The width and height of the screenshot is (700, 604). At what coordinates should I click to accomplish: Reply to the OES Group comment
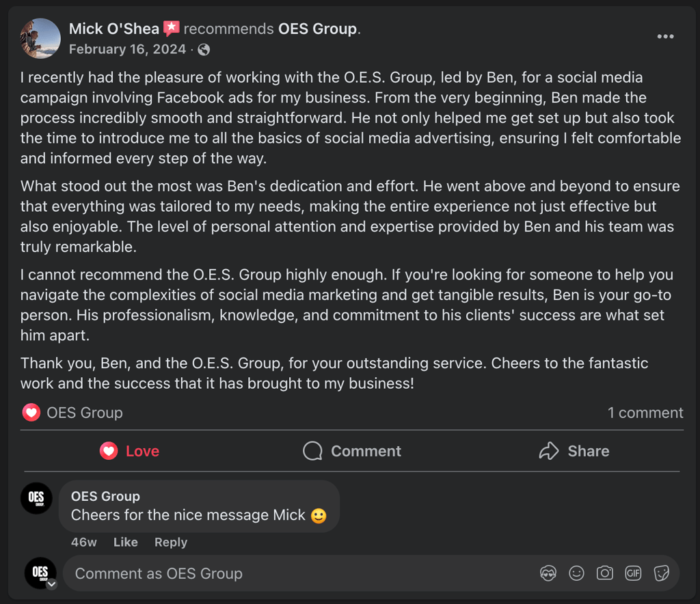(x=170, y=542)
